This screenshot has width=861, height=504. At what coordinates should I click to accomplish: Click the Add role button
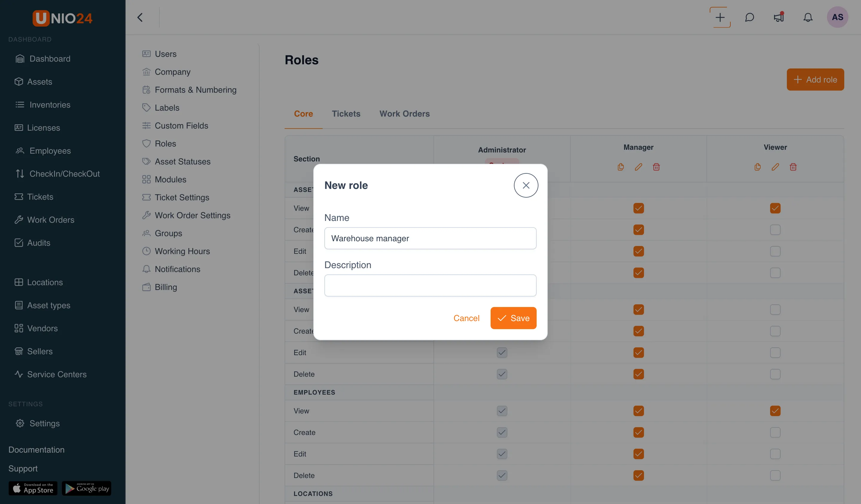click(x=815, y=80)
